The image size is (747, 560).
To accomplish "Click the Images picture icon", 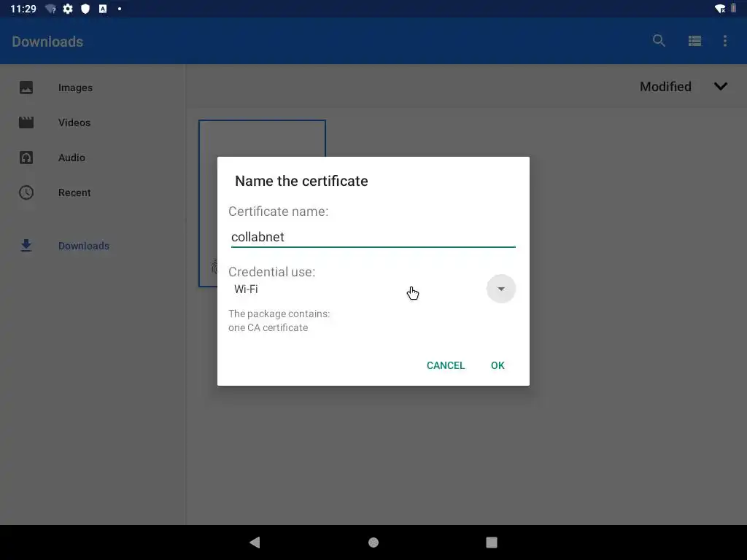I will coord(26,87).
